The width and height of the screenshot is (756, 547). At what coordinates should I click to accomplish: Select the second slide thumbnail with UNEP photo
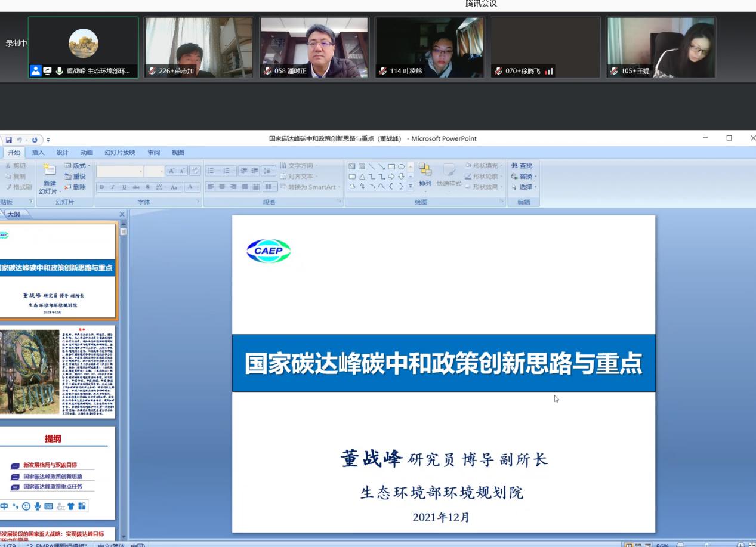[x=58, y=371]
